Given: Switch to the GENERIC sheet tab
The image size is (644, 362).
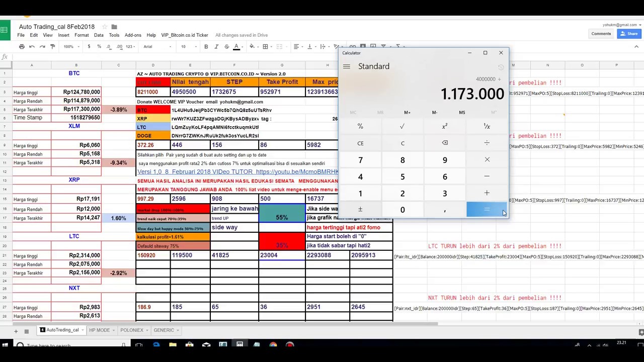Looking at the screenshot, I should pos(164,330).
